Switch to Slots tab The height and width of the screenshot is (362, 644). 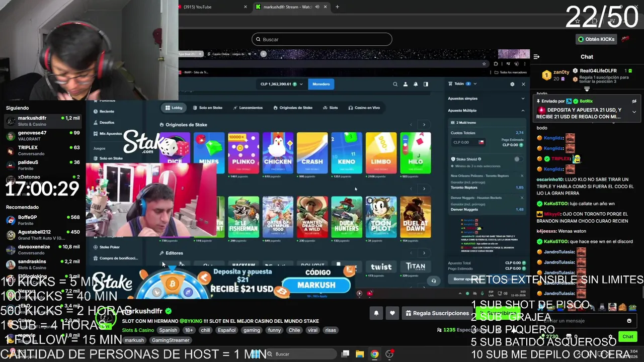tap(331, 108)
